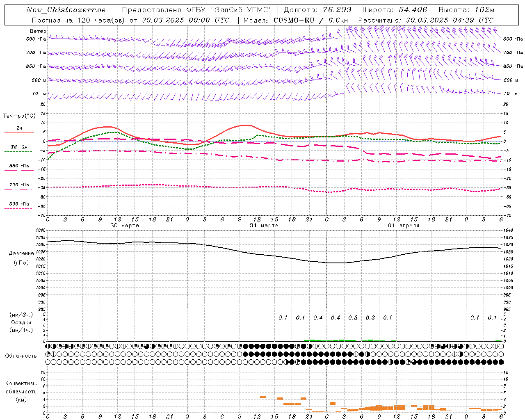Click the "01 апреля" date label
The height and width of the screenshot is (420, 525).
pyautogui.click(x=404, y=226)
